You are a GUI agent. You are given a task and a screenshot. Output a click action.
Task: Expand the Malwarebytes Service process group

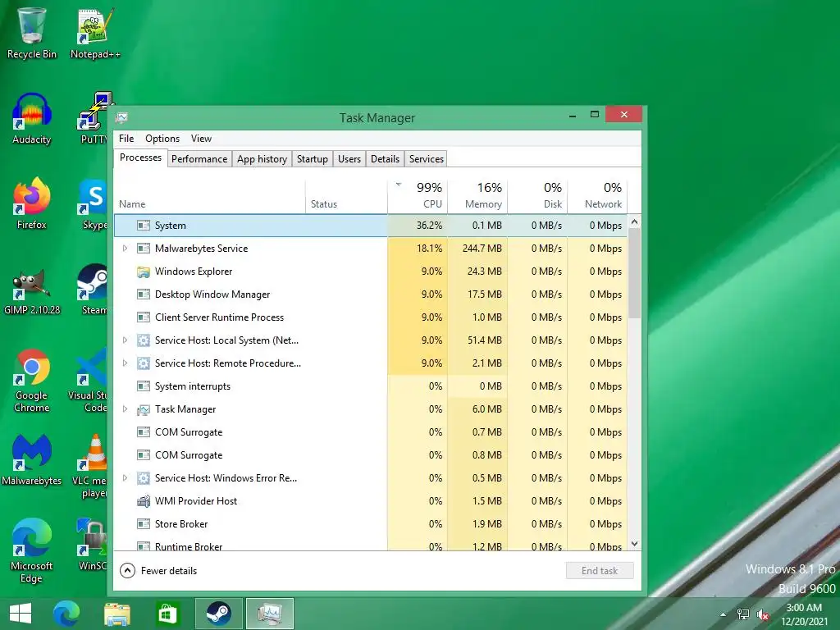125,248
